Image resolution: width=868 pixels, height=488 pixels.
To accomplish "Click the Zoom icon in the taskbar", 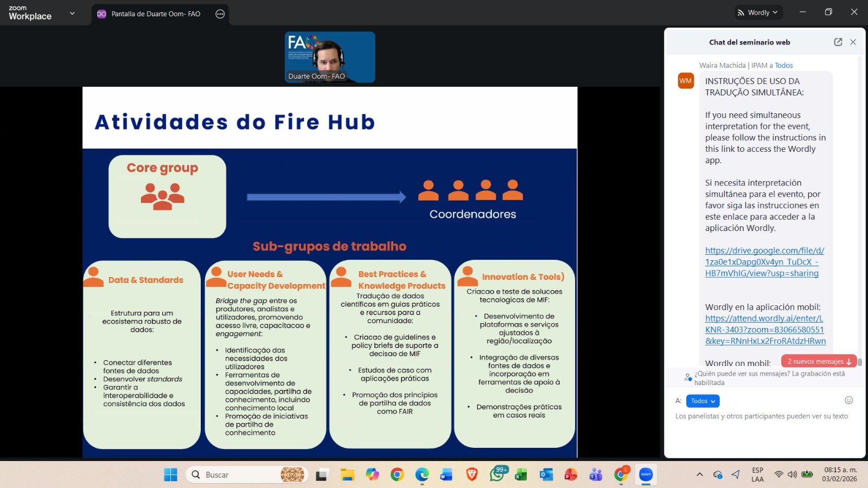I will pyautogui.click(x=646, y=474).
